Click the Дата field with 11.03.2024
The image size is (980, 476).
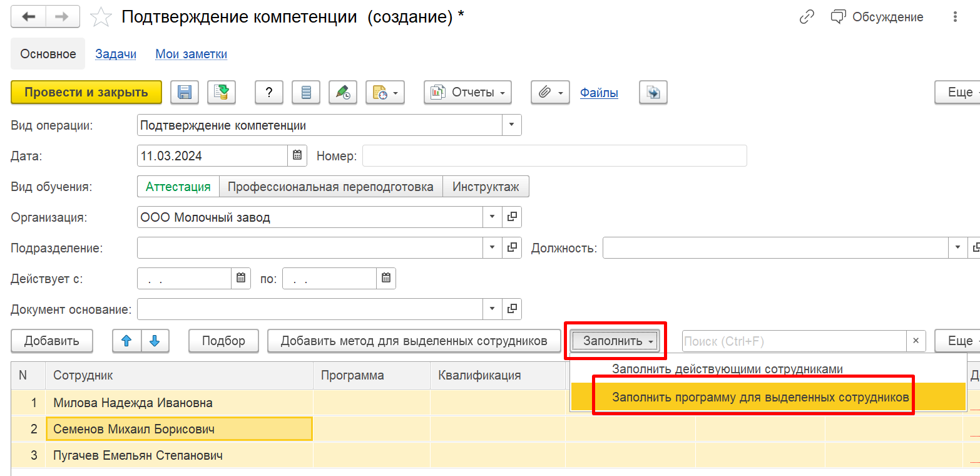point(212,156)
